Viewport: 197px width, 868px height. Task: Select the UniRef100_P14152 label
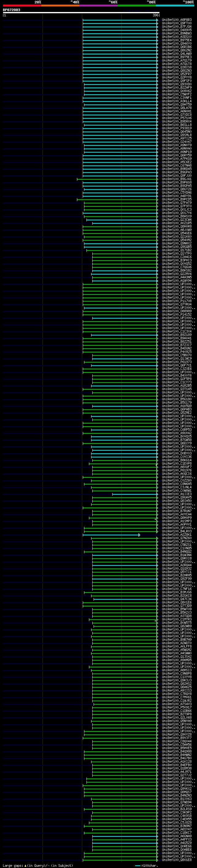pos(177,315)
